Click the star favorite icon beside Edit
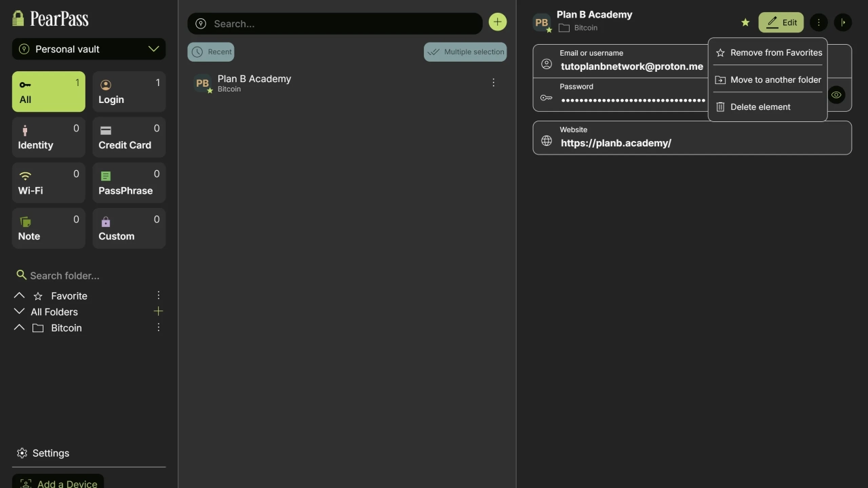 pyautogui.click(x=745, y=22)
